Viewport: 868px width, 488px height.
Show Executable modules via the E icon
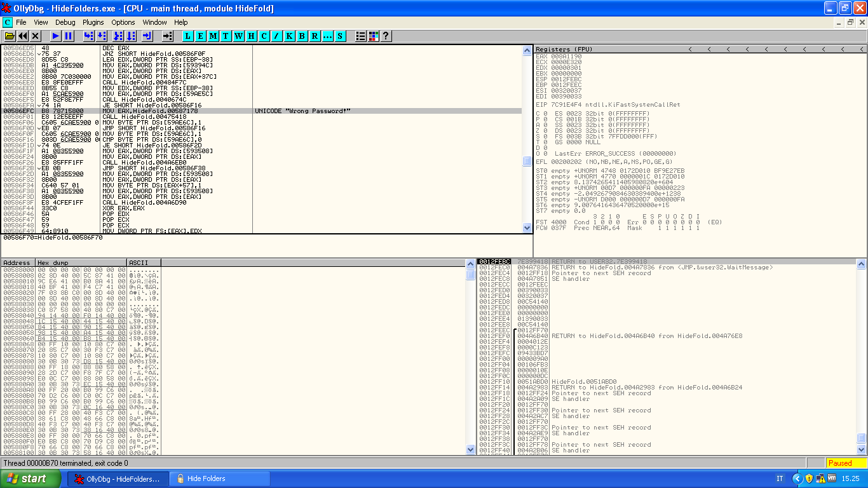point(201,36)
